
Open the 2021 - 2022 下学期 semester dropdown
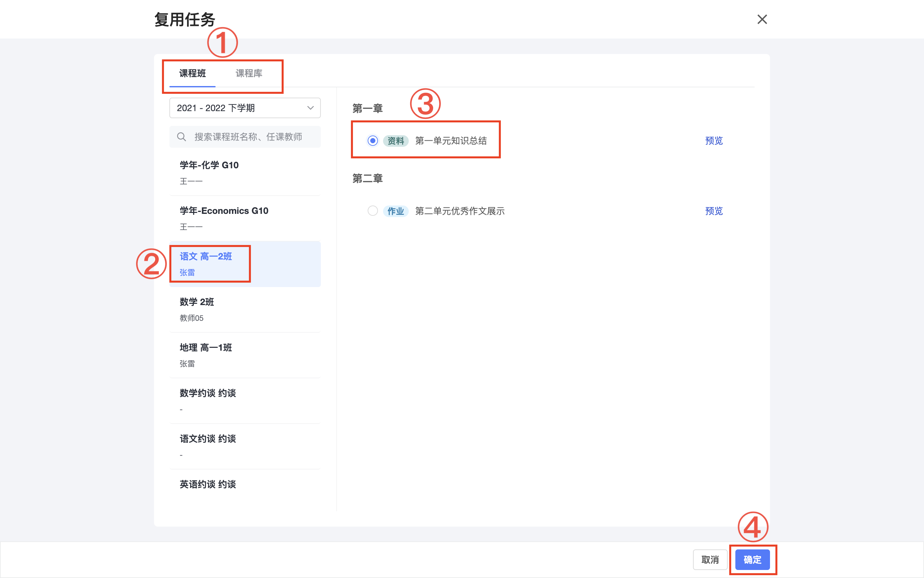click(x=245, y=108)
